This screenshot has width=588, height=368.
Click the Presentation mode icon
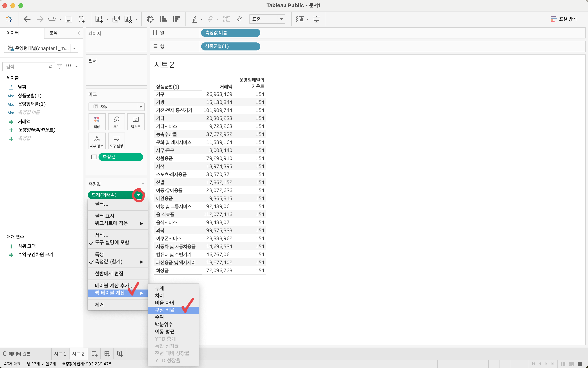point(316,19)
